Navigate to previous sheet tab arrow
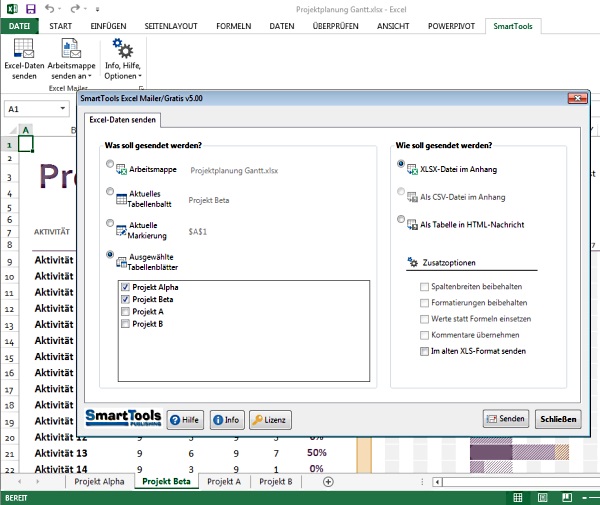This screenshot has width=600, height=505. [x=20, y=482]
